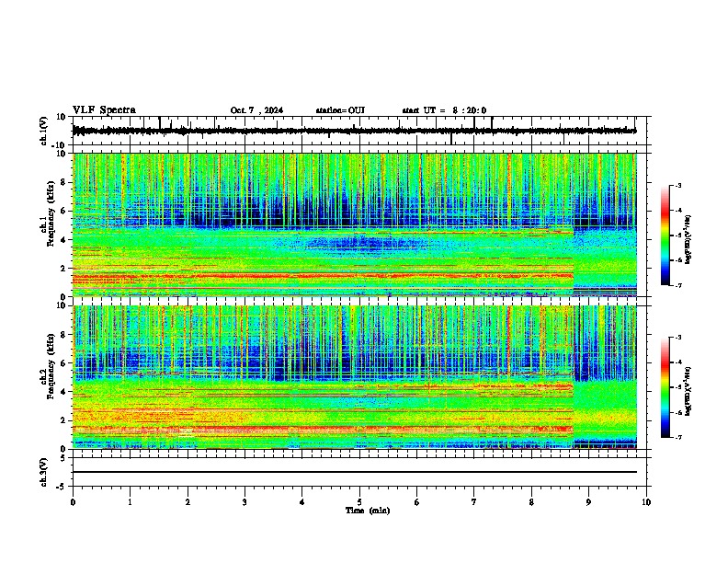This screenshot has height=563, width=728.
Task: Click the '2' kHz tick on ch.2 spectrogram
Action: pyautogui.click(x=64, y=420)
